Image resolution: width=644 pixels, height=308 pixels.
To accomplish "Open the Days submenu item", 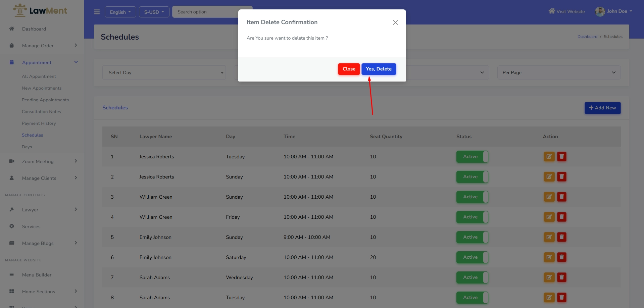I will [27, 147].
